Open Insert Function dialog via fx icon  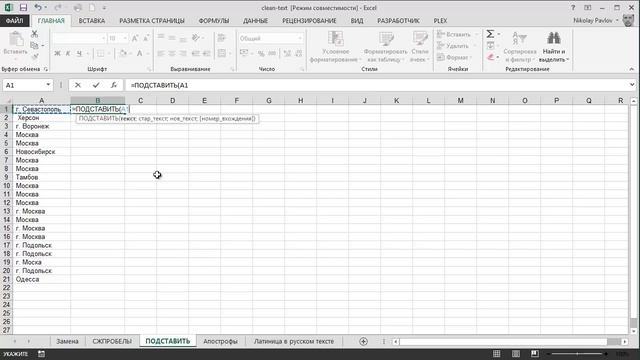coord(113,85)
